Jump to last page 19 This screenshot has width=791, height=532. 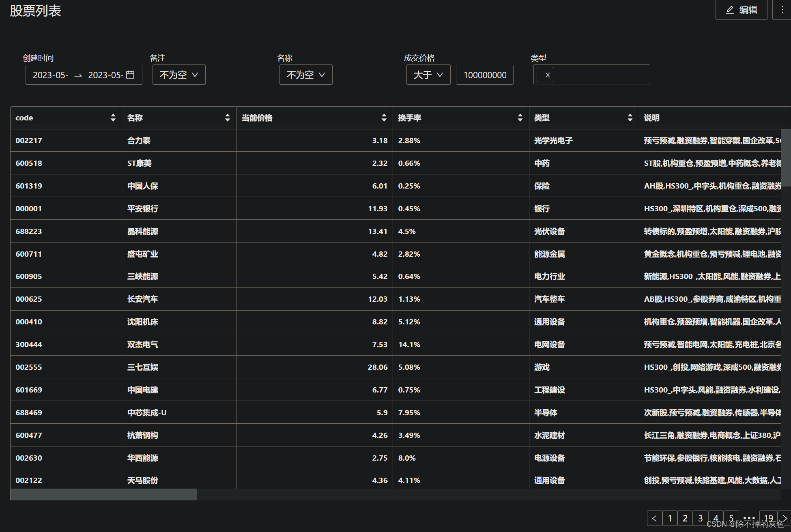coord(768,518)
